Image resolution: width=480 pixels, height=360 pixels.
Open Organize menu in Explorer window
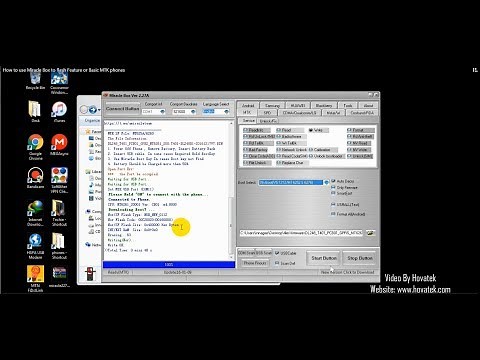coord(92,120)
